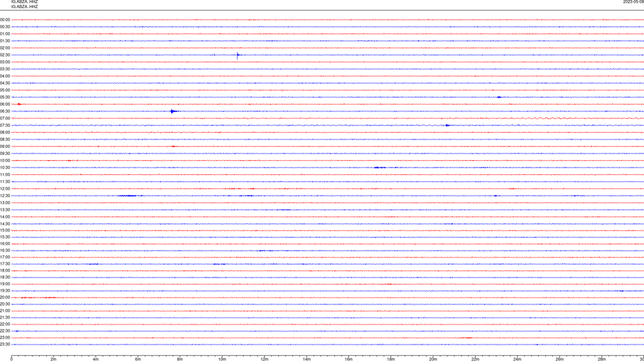The image size is (644, 362).
Task: Select the 18:00 row label
Action: point(5,270)
